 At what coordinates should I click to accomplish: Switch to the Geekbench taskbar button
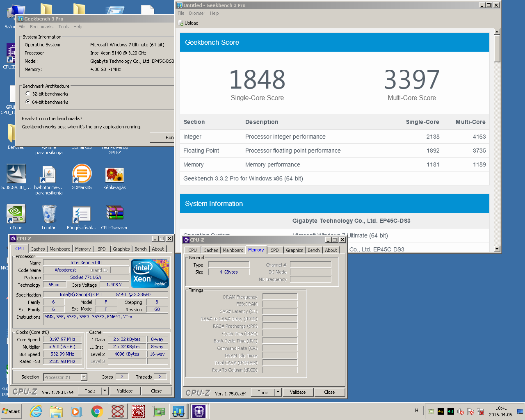point(178,411)
